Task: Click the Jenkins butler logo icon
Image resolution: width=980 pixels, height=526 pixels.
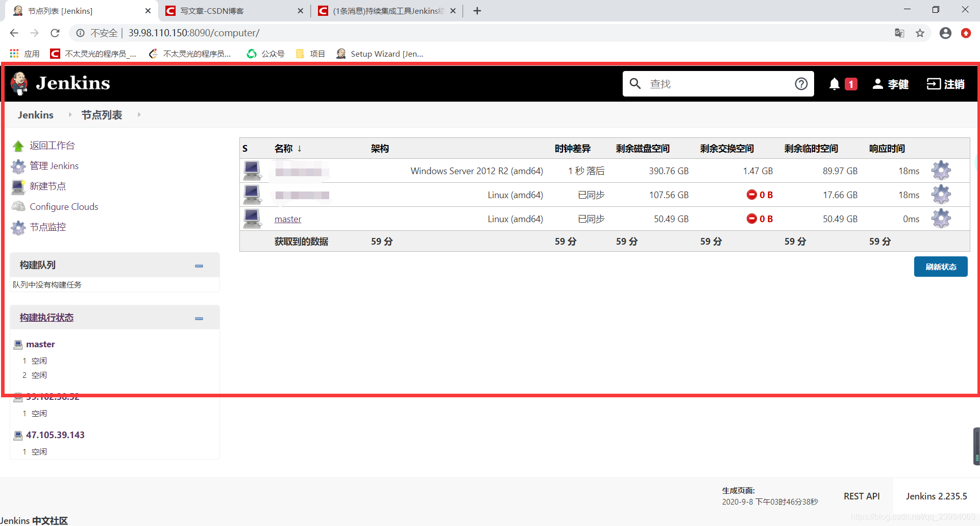Action: [19, 83]
